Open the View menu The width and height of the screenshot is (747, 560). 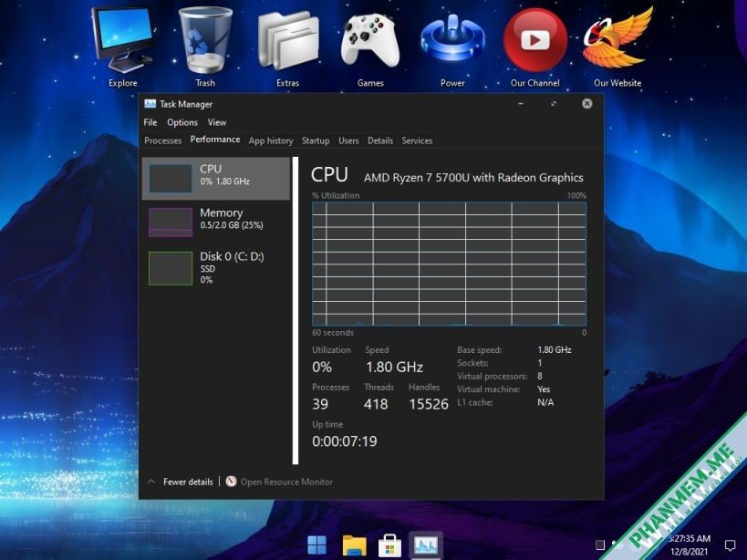tap(217, 122)
